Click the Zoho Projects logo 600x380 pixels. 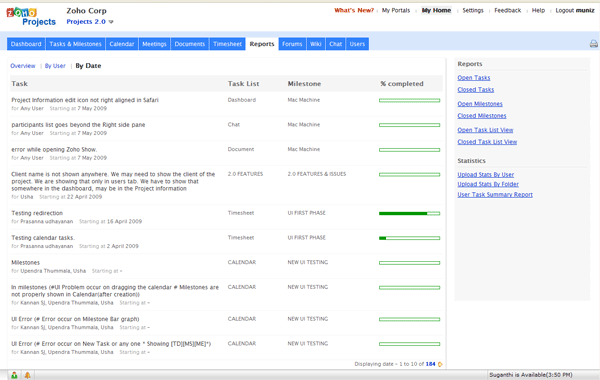[31, 17]
